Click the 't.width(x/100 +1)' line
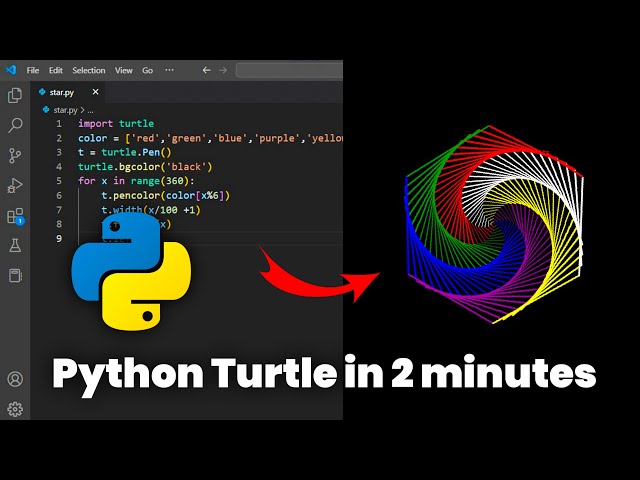Screen dimensions: 640x480 tap(151, 210)
